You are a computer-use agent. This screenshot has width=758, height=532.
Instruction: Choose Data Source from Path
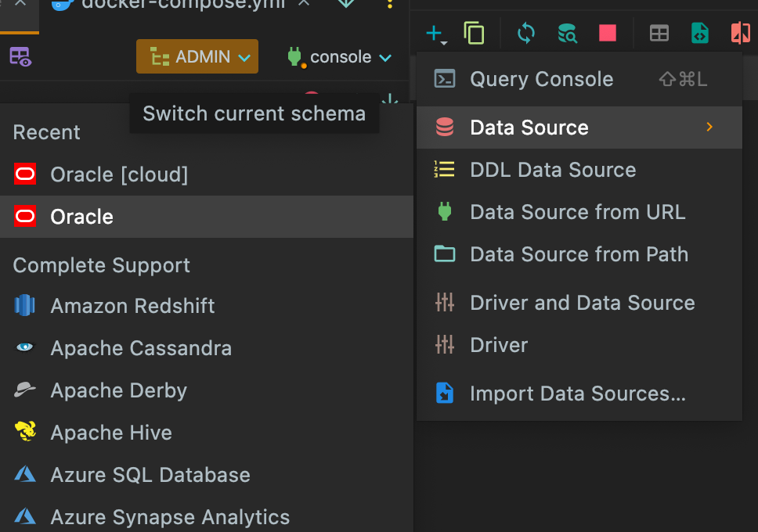pyautogui.click(x=579, y=254)
